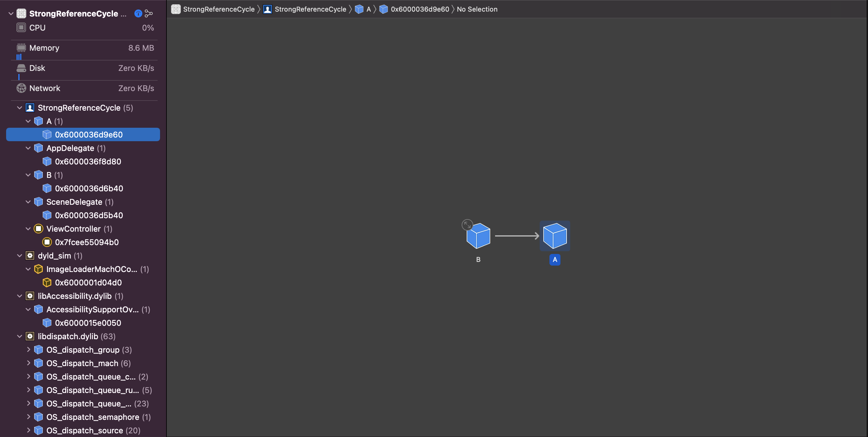Click the B node cube in graph view
This screenshot has width=868, height=437.
[478, 235]
